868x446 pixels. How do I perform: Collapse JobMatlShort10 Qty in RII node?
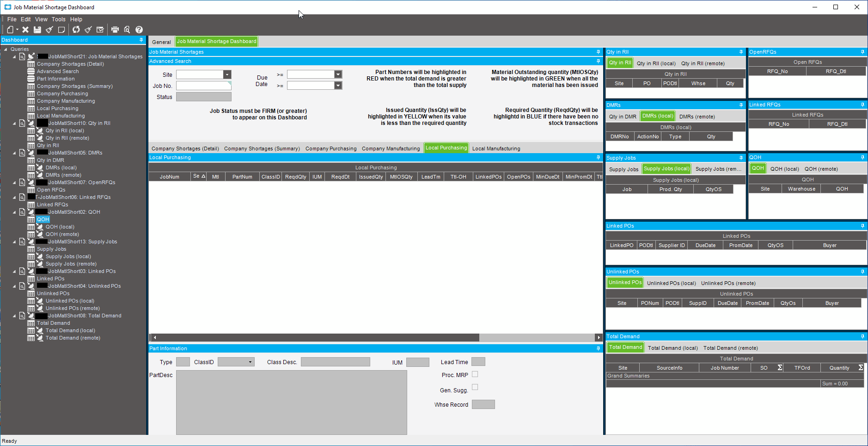14,124
